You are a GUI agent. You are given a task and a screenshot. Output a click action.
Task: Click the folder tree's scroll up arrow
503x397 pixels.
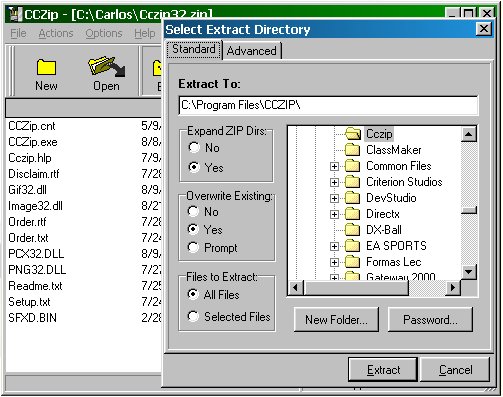tap(469, 134)
